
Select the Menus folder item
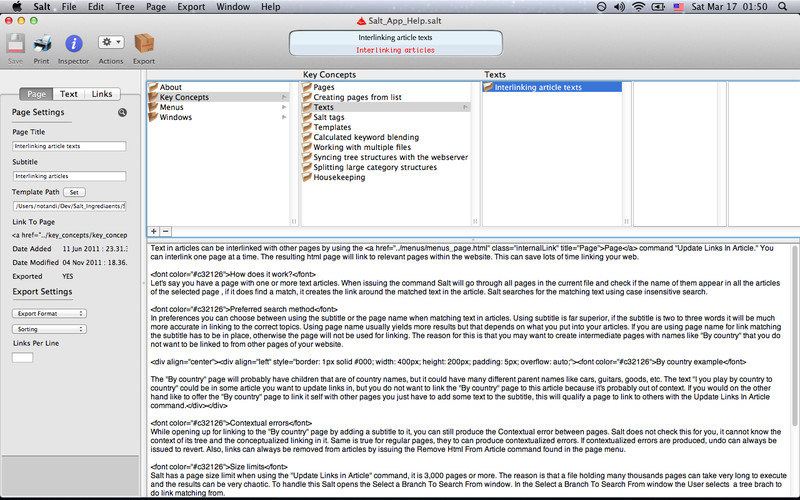pyautogui.click(x=171, y=107)
